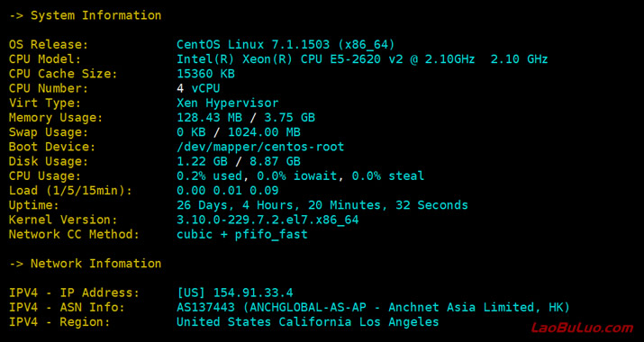
Task: Click the IP address '[US] 154.91.33.4'
Action: [x=235, y=293]
